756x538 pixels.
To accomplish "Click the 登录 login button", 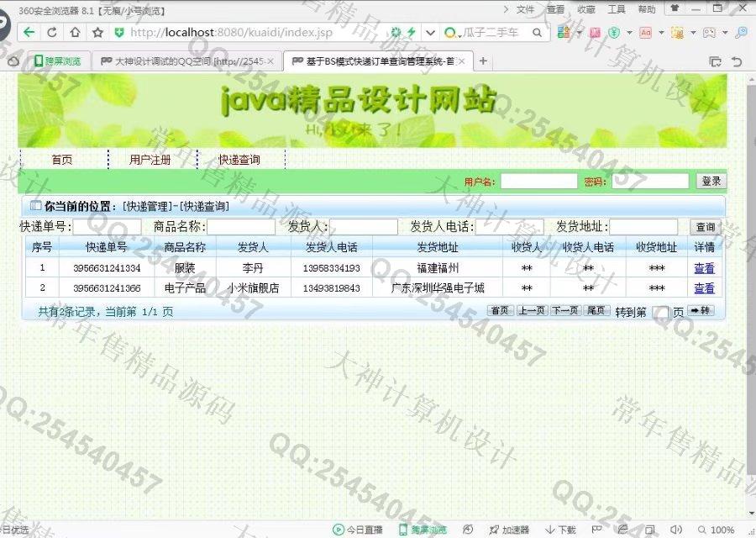I will 711,181.
